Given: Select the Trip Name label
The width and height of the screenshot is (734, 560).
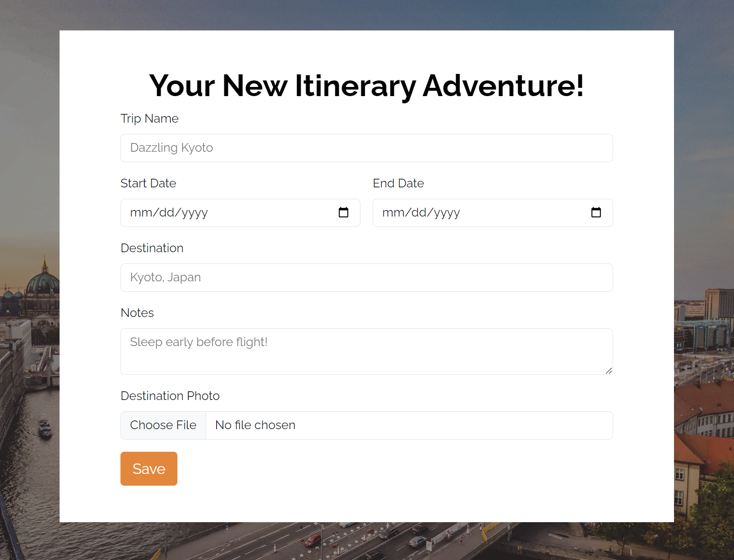Looking at the screenshot, I should click(149, 118).
